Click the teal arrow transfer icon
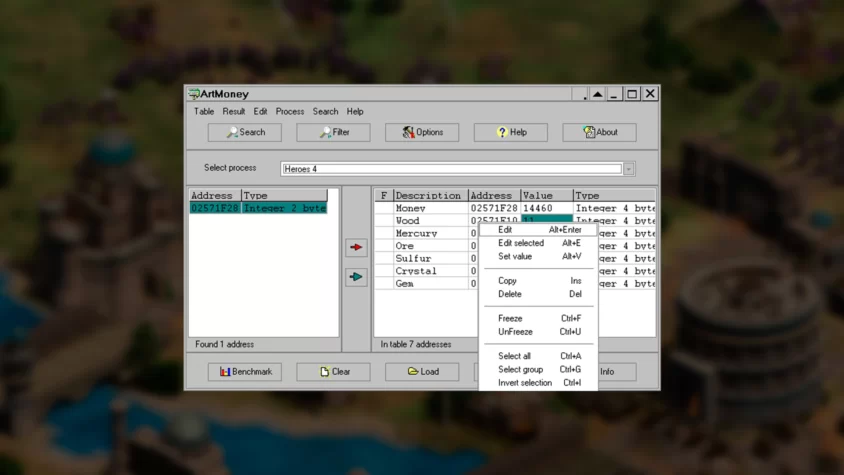The width and height of the screenshot is (844, 475). 356,277
